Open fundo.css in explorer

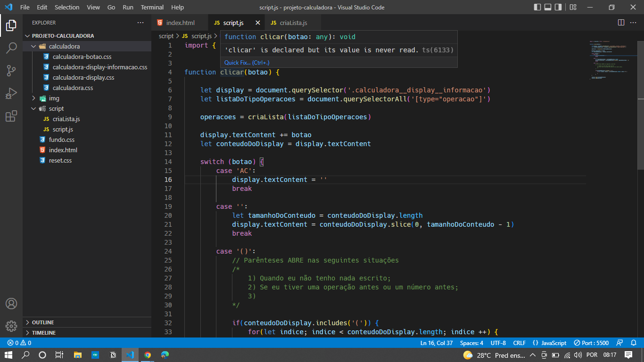(x=61, y=140)
